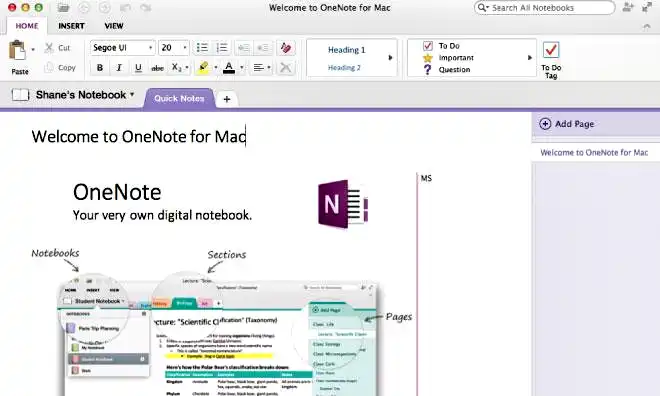660x396 pixels.
Task: Click the clear formatting eraser icon
Action: (x=286, y=48)
